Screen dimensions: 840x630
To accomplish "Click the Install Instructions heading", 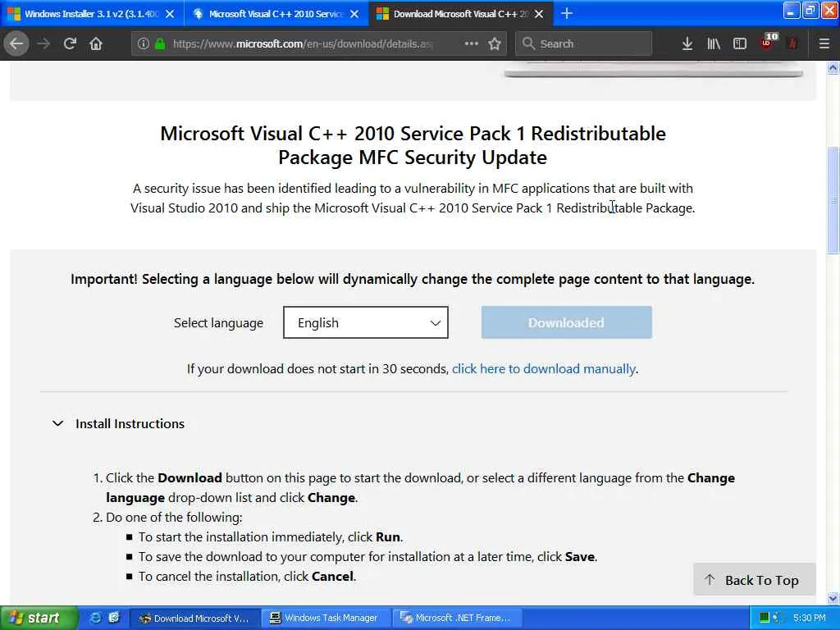I will click(130, 424).
